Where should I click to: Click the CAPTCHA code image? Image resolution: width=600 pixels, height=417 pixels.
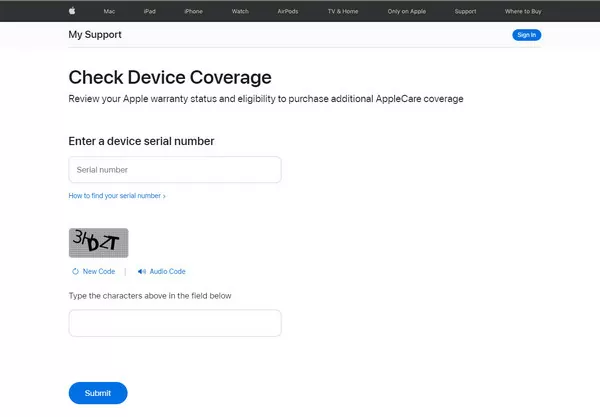click(x=98, y=243)
